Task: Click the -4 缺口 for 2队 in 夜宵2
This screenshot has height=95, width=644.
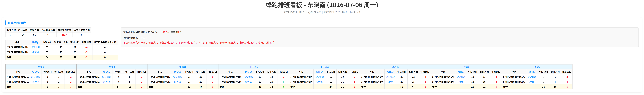Action: tap(567, 82)
